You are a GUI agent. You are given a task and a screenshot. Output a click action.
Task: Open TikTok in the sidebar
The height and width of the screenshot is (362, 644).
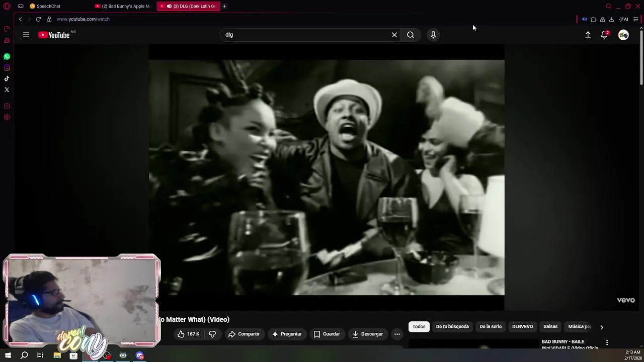click(x=7, y=78)
